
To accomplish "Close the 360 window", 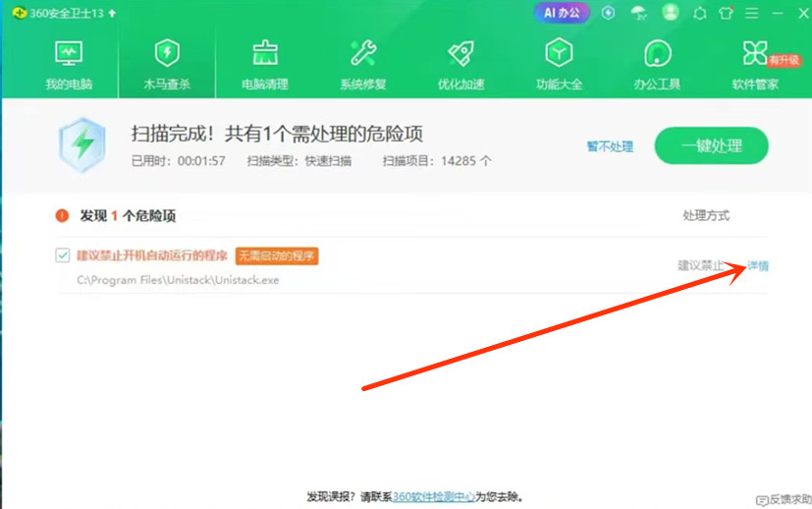I will tap(803, 14).
